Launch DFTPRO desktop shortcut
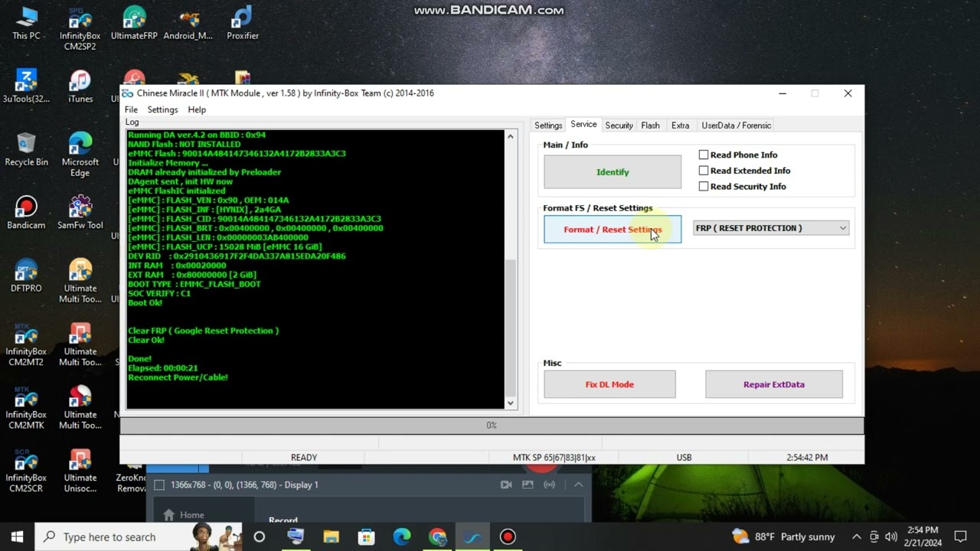Screen dimensions: 980x551 (x=26, y=275)
